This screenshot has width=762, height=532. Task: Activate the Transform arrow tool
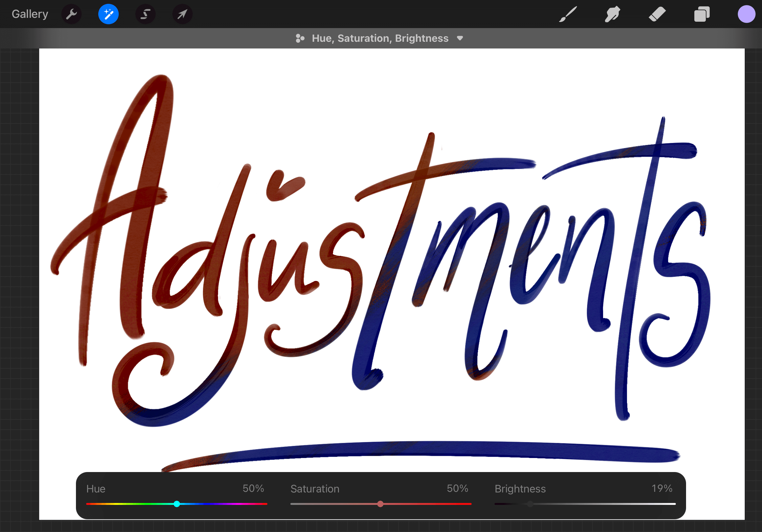point(182,14)
